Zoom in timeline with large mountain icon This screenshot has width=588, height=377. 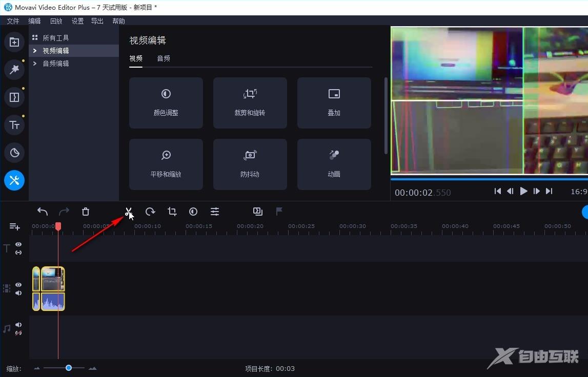tap(93, 368)
